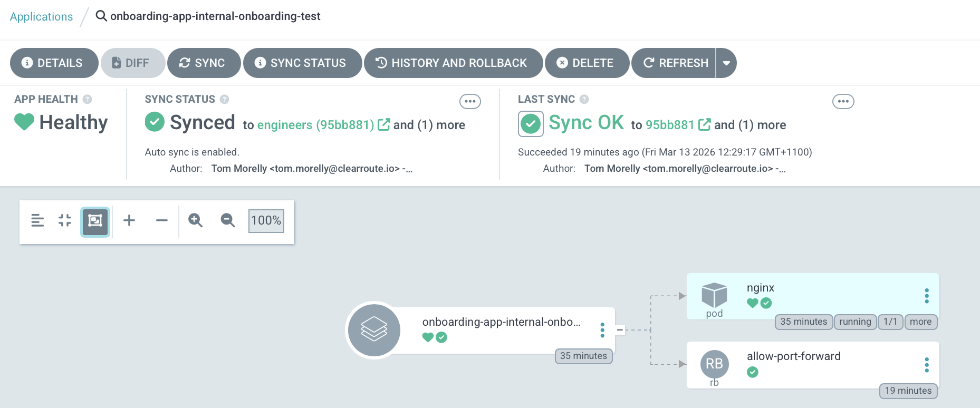The width and height of the screenshot is (980, 408).
Task: Click the plus expand-all icon
Action: [x=129, y=220]
